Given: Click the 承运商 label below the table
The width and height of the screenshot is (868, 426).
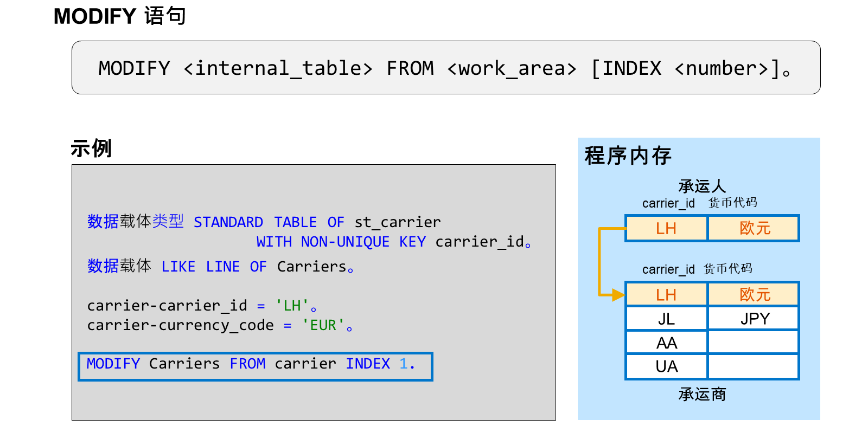Looking at the screenshot, I should coord(702,394).
